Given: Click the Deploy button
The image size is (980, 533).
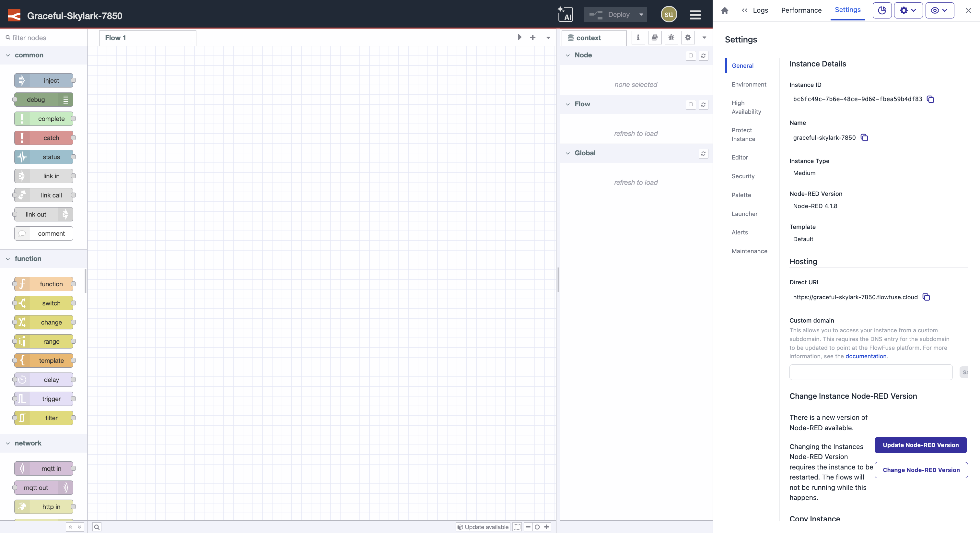Looking at the screenshot, I should pos(610,15).
